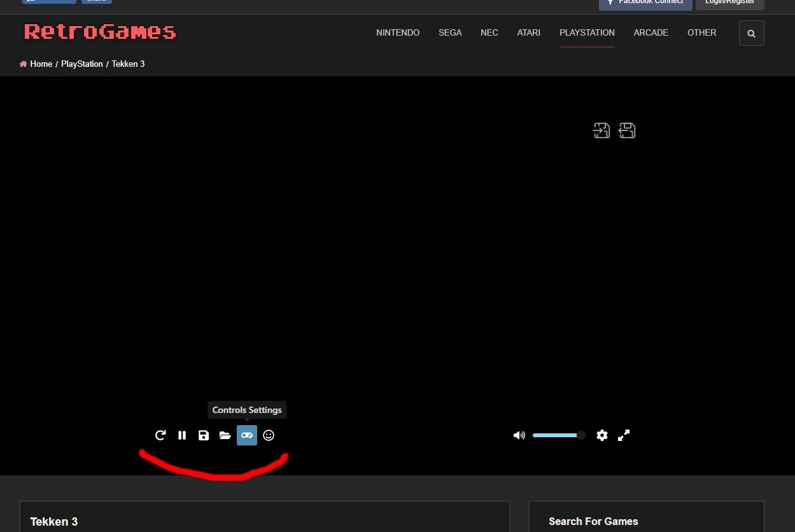
Task: Save state using the floppy disk icon
Action: [x=204, y=435]
